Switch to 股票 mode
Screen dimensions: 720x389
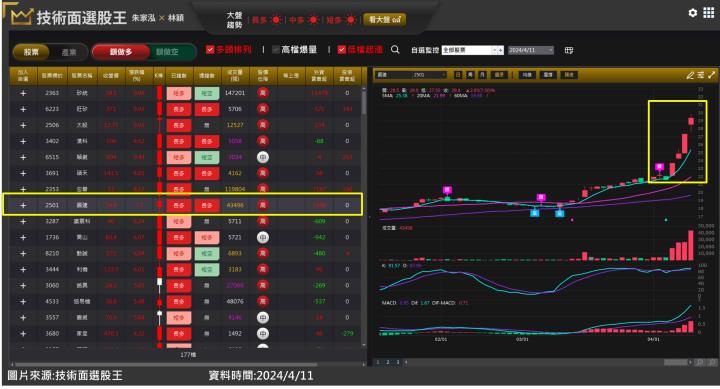click(x=31, y=52)
